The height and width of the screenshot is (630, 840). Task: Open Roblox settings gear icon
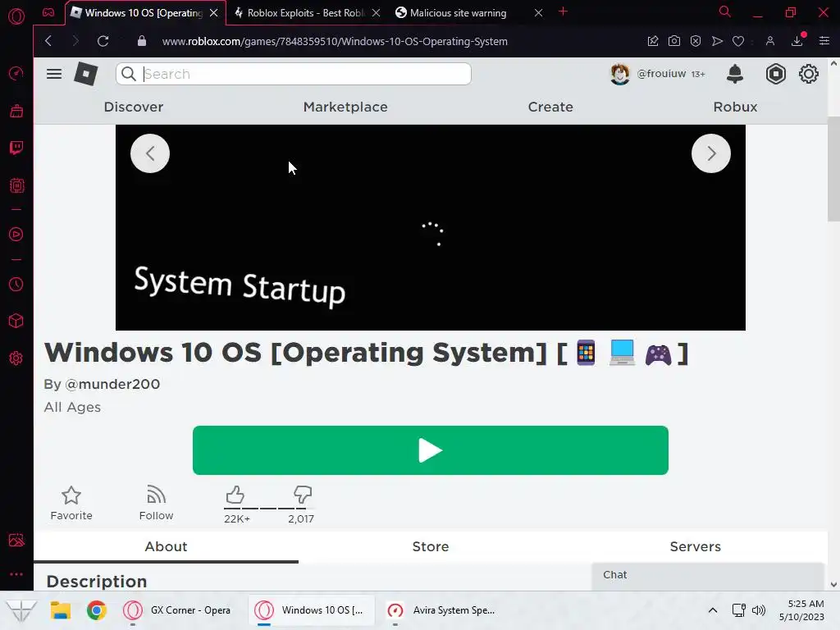coord(808,73)
